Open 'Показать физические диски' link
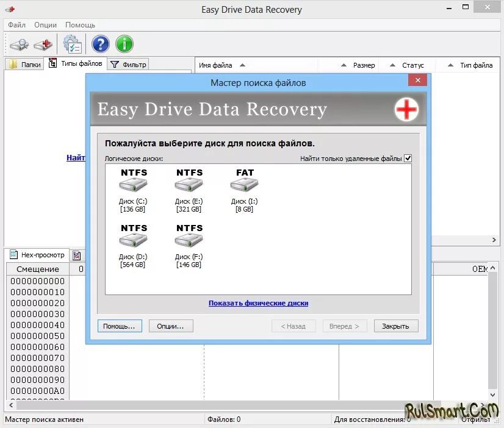504x428 pixels. pos(258,303)
